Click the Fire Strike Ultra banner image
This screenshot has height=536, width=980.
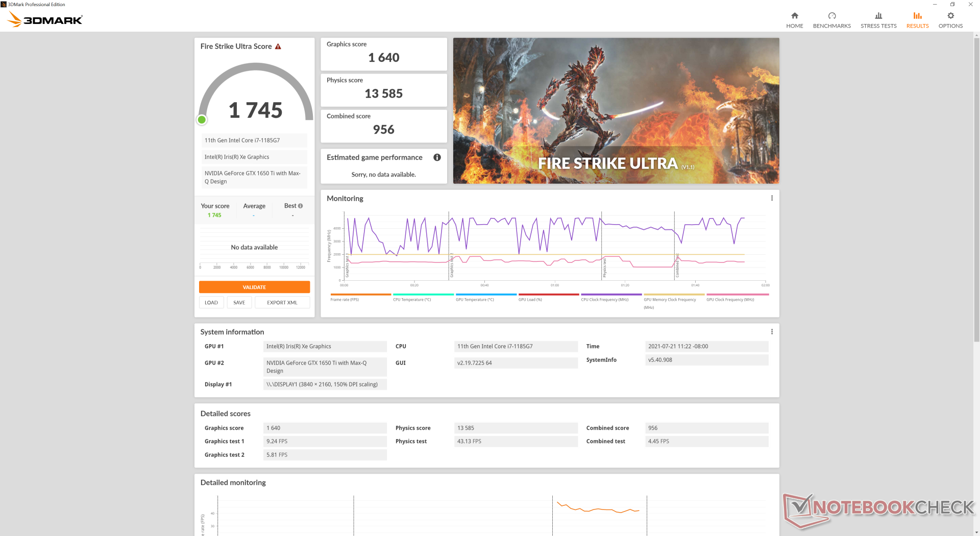(x=616, y=110)
